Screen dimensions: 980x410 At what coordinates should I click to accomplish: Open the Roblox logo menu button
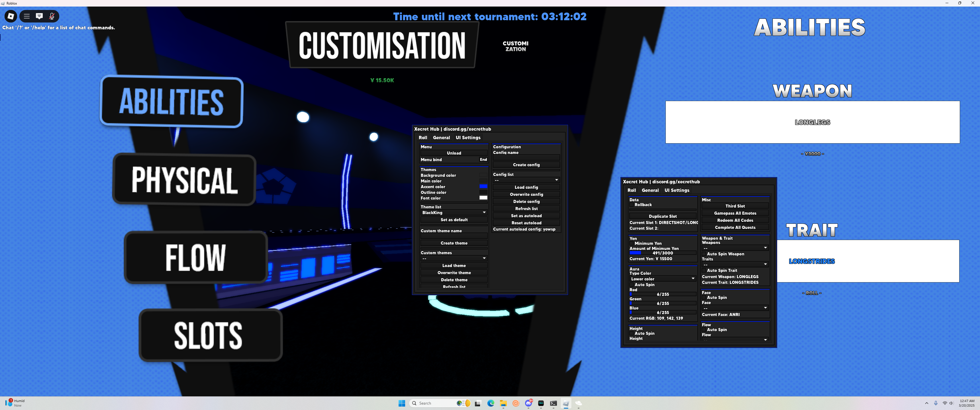(x=11, y=16)
